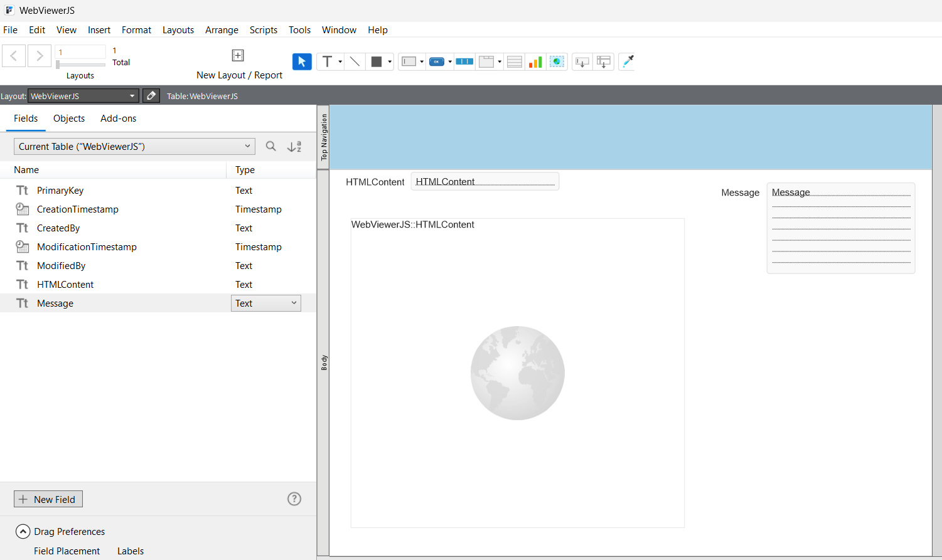Open the Layouts menu
Screen dimensions: 942x560
[x=178, y=30]
